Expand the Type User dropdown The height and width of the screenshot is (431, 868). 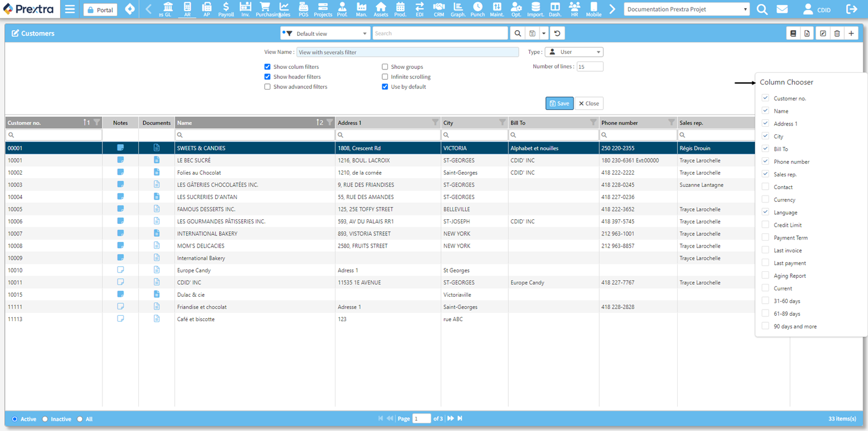tap(574, 52)
